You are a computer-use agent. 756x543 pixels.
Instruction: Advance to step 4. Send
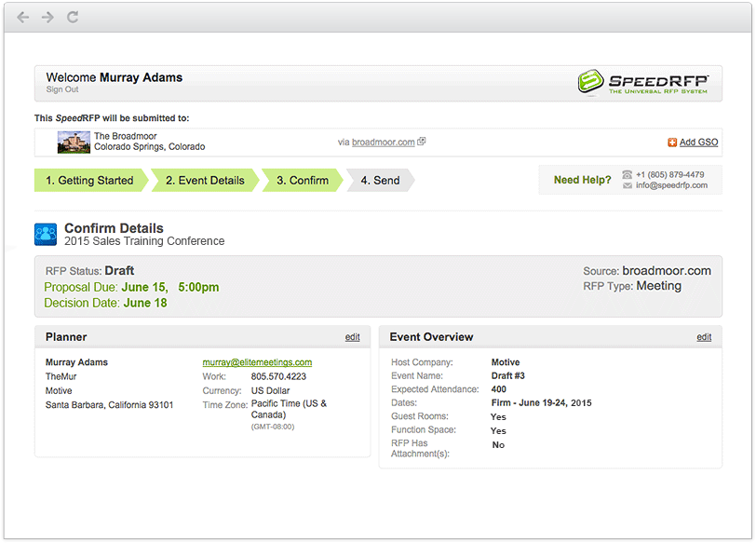[380, 181]
